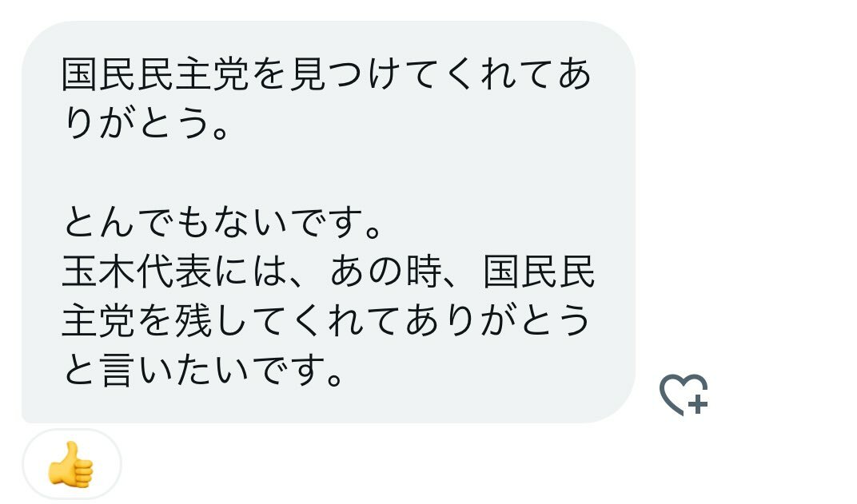Select the gray message bubble
857x504 pixels.
(x=328, y=222)
